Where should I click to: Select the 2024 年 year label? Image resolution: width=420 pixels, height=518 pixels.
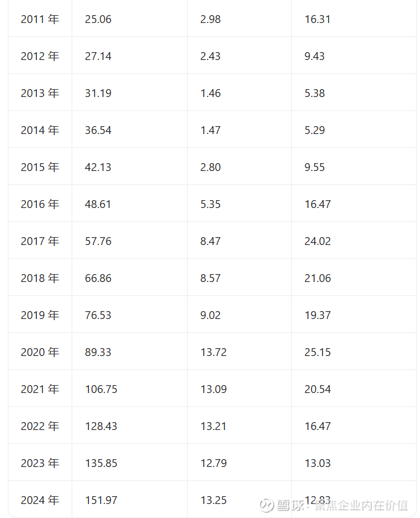pyautogui.click(x=40, y=500)
